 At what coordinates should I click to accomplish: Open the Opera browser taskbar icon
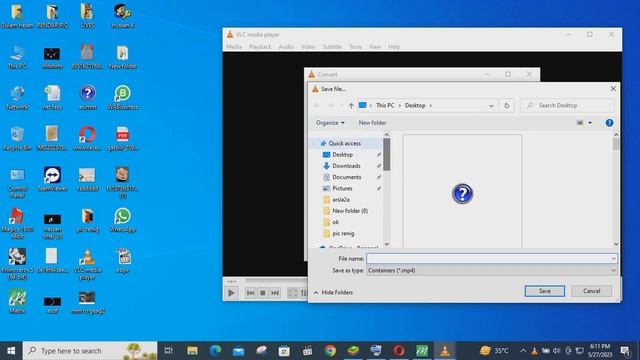click(x=399, y=351)
